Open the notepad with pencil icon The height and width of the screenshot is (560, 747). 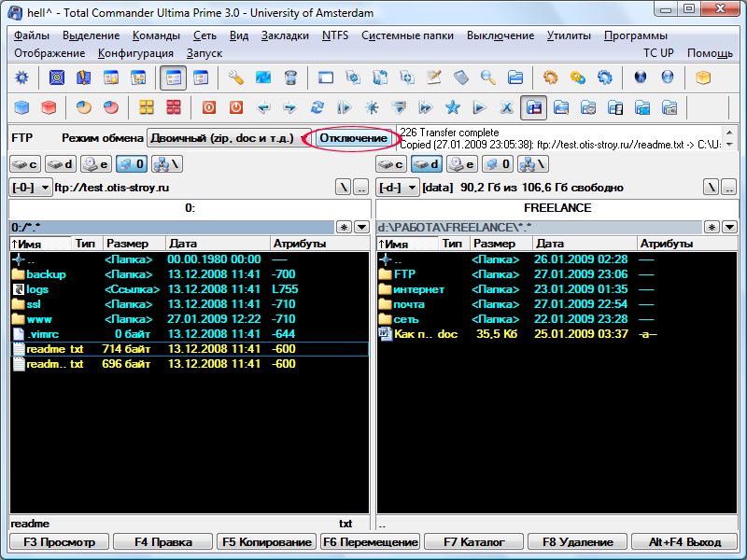(434, 77)
